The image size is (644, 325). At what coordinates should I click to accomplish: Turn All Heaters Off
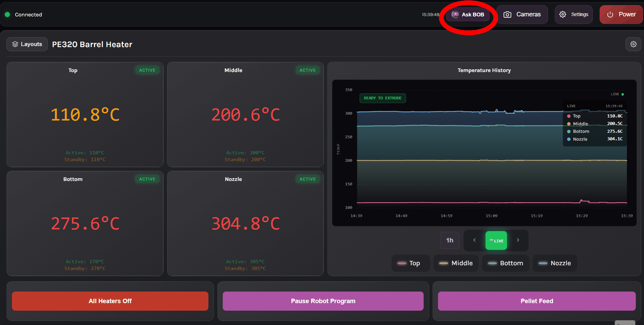pos(110,301)
